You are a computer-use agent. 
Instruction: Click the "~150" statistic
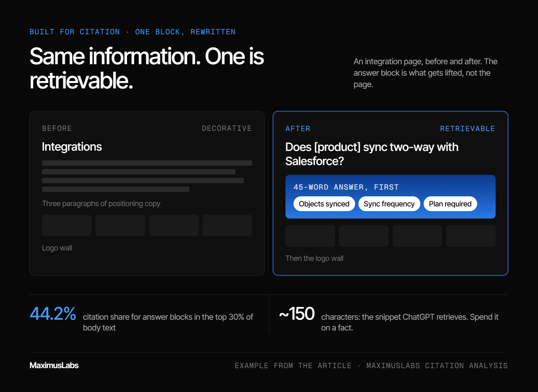click(x=297, y=314)
